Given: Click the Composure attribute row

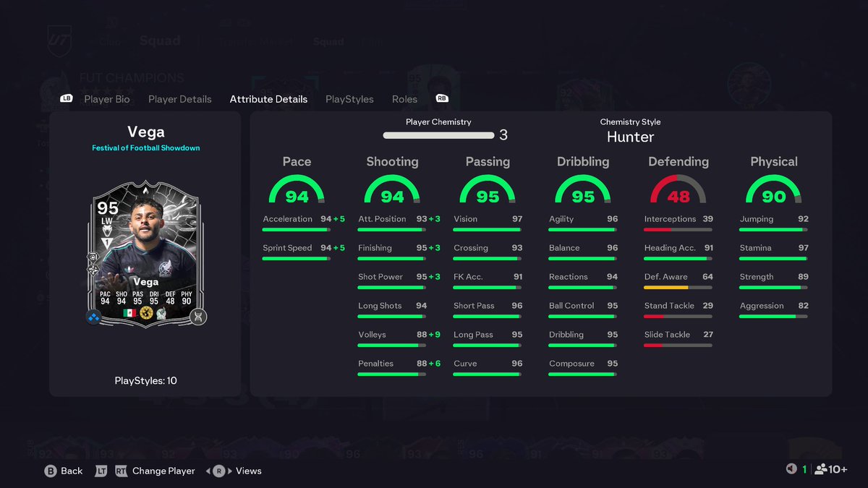Looking at the screenshot, I should [583, 367].
